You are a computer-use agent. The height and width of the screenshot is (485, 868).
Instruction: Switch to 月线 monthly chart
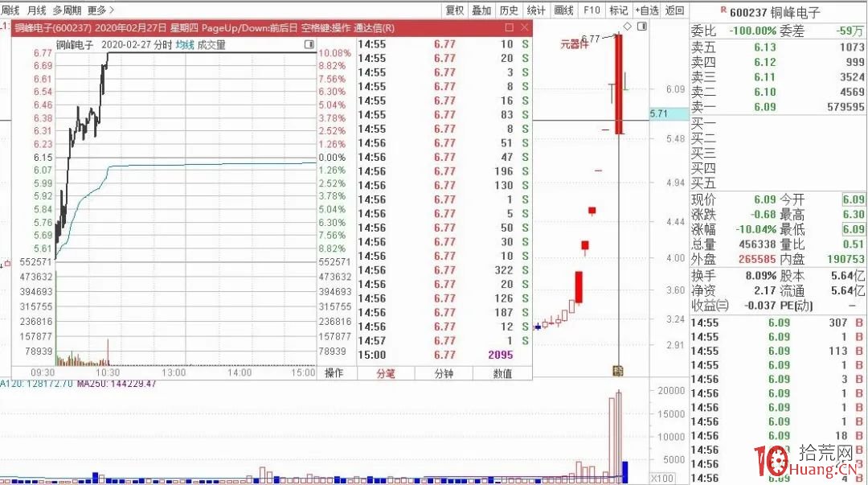(36, 10)
